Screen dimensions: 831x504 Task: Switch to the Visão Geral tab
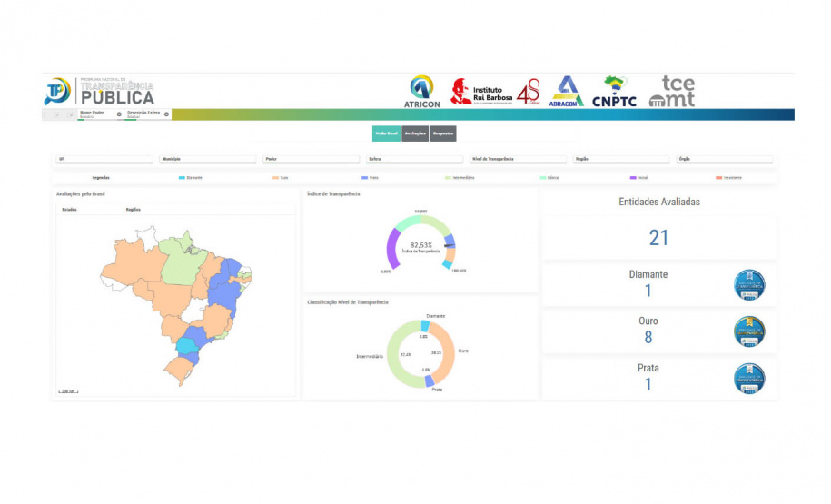[x=386, y=133]
